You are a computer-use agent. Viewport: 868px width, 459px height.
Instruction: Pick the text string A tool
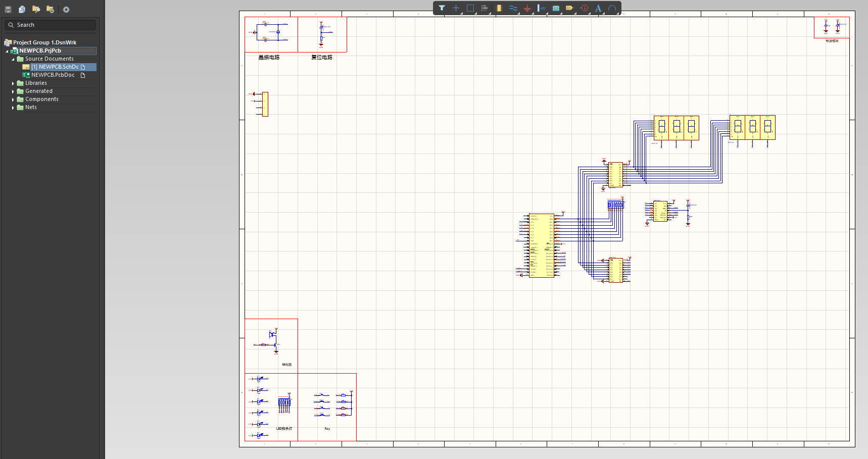(598, 8)
